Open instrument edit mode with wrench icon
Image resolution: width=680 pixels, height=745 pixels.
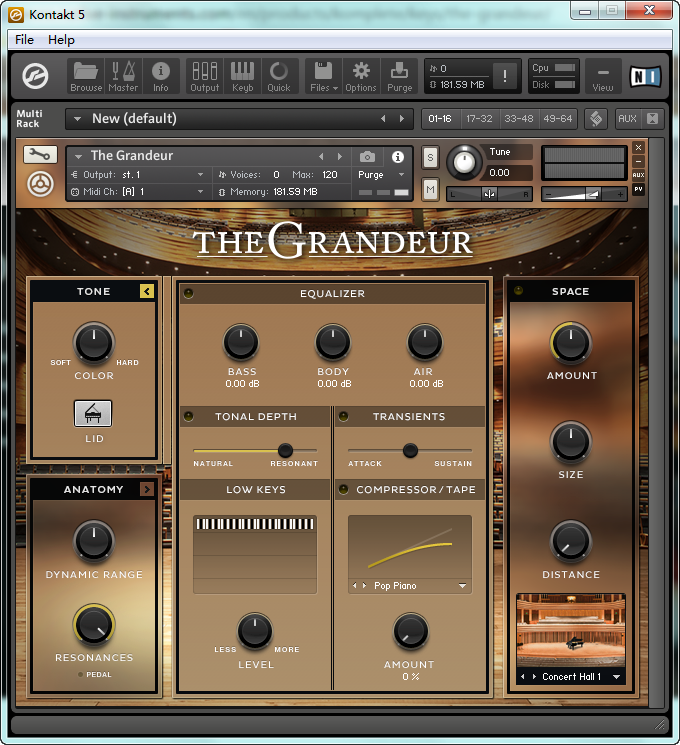[x=40, y=154]
